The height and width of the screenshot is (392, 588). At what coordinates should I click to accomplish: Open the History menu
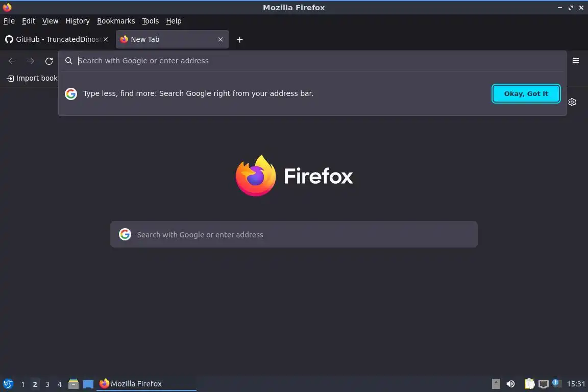pyautogui.click(x=78, y=21)
